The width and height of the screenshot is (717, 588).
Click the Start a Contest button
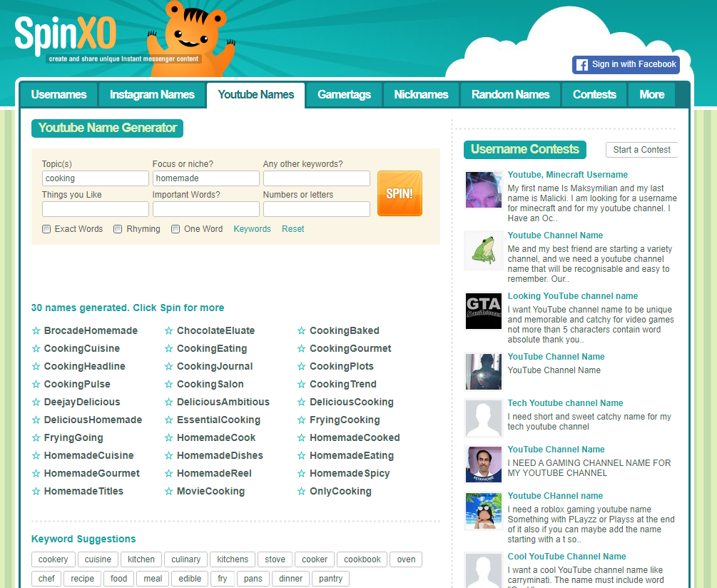click(x=641, y=150)
